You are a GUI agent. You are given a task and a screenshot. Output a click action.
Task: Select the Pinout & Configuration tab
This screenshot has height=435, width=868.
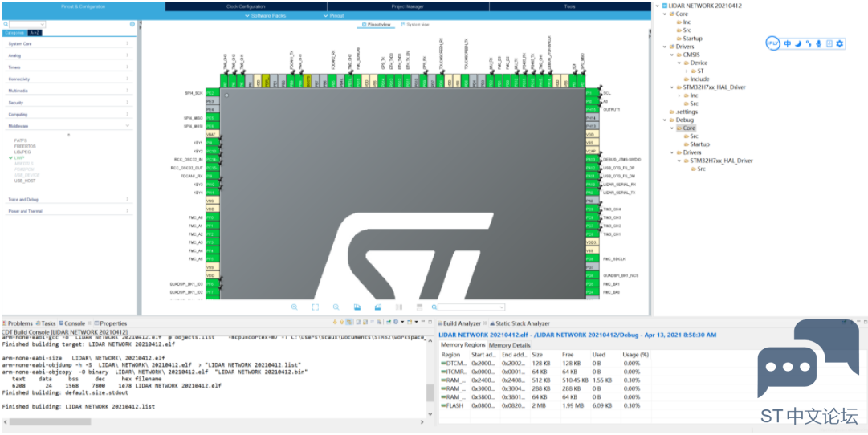click(83, 6)
